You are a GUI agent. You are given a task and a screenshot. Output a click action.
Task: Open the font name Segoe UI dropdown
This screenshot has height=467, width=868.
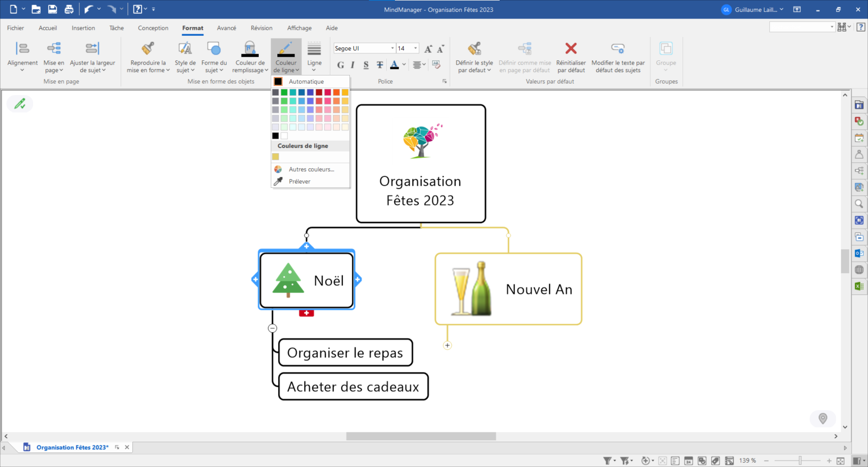392,48
